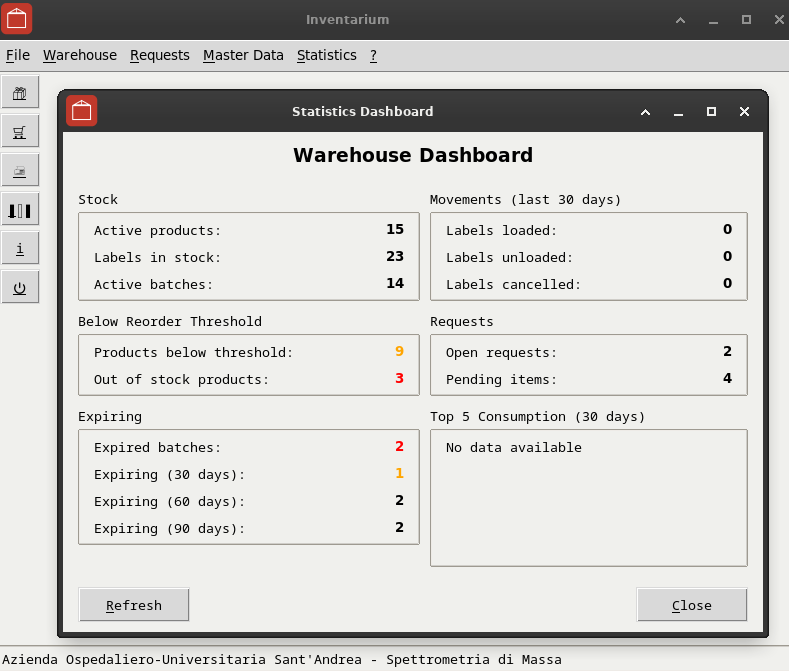Click 'Top 5 Consumption (30 days)' title

(537, 417)
